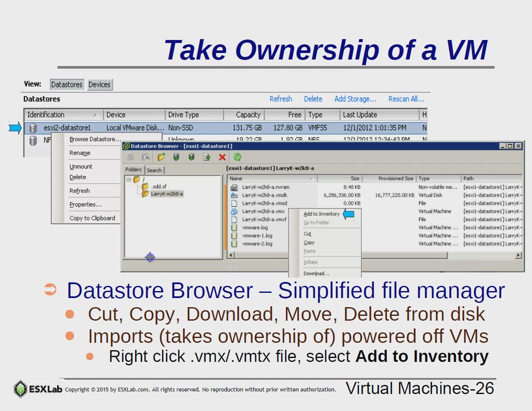The height and width of the screenshot is (411, 532).
Task: Click the horizontal scrollbar thumb in file list
Action: 341,255
